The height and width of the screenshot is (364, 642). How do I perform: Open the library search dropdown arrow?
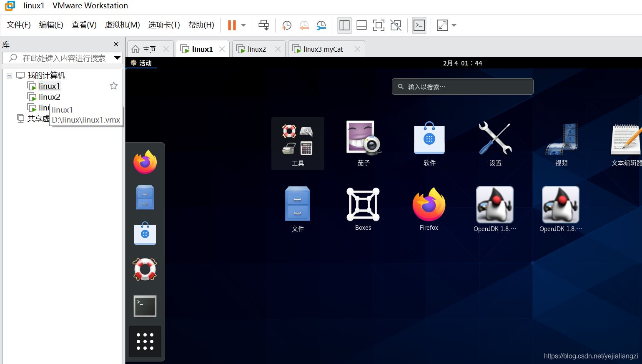coord(118,58)
